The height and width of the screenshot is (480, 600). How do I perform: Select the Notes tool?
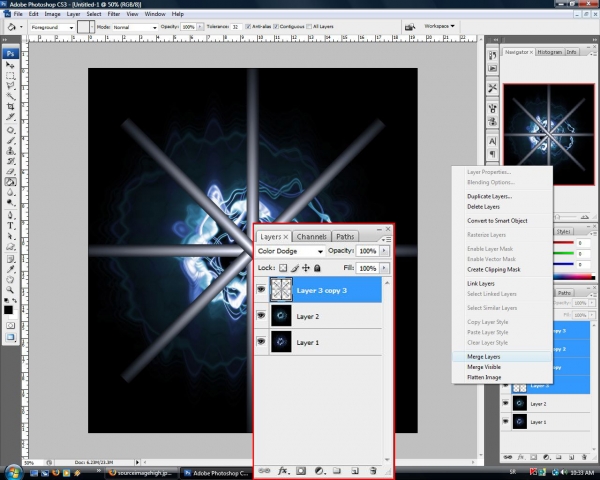pyautogui.click(x=10, y=259)
